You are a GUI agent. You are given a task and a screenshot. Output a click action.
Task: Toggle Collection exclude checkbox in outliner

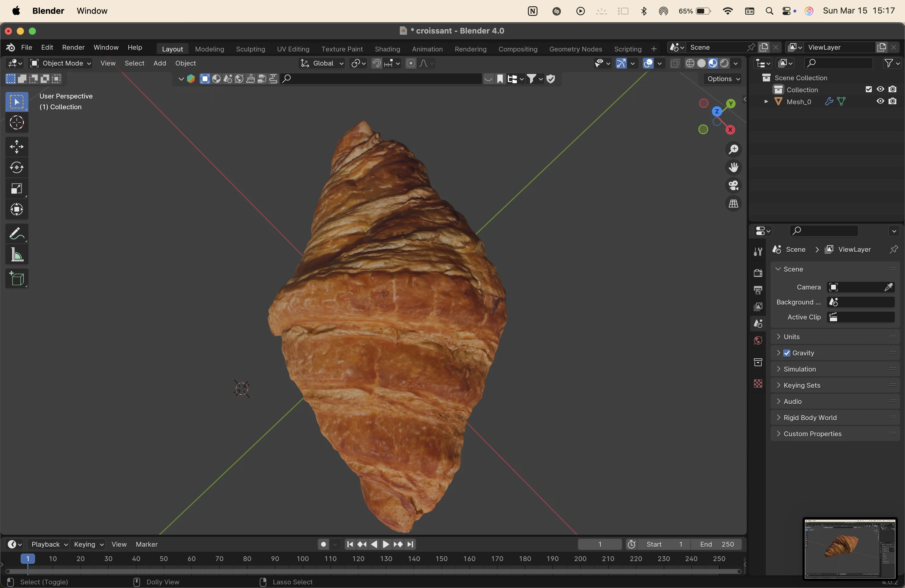[868, 90]
